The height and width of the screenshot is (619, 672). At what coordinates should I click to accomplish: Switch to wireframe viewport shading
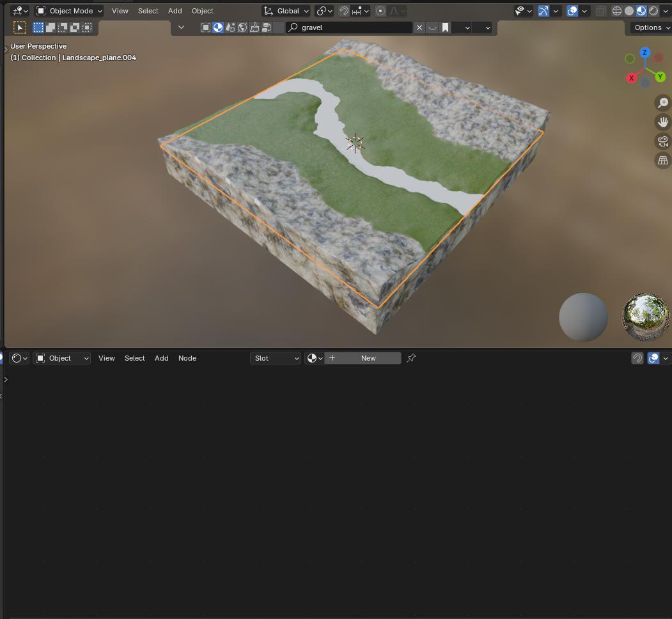coord(617,11)
